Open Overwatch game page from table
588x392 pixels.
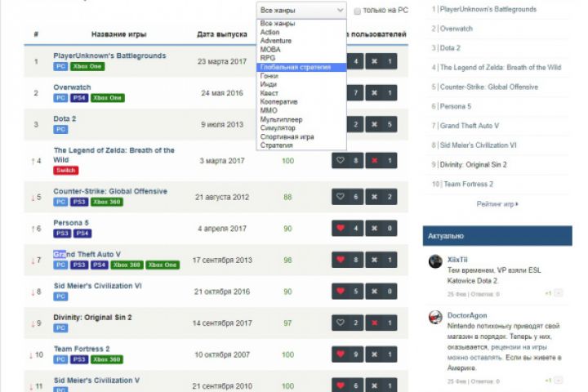point(72,87)
